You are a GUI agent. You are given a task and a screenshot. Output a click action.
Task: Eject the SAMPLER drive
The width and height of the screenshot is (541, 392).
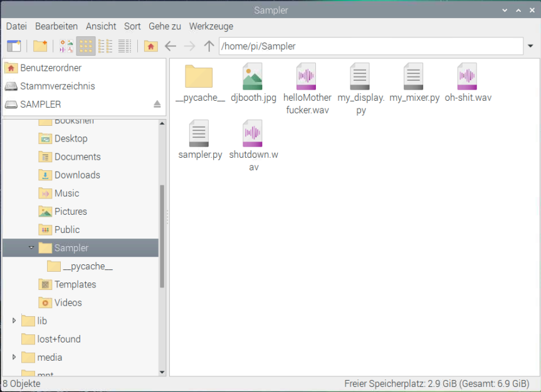(x=157, y=104)
